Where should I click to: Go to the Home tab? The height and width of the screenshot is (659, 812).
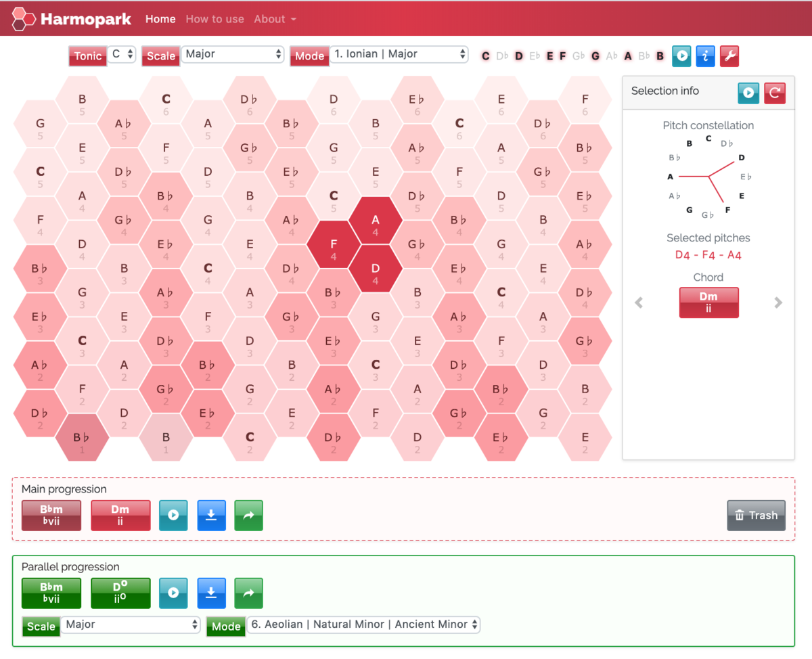pyautogui.click(x=160, y=19)
